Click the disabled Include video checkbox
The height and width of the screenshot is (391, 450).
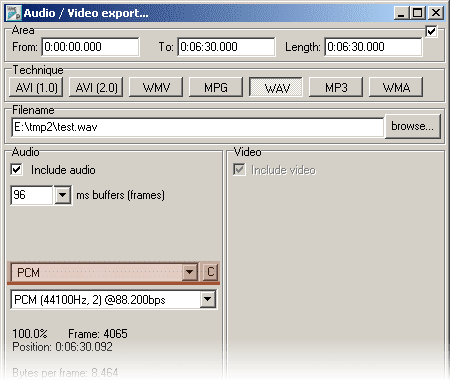[239, 169]
